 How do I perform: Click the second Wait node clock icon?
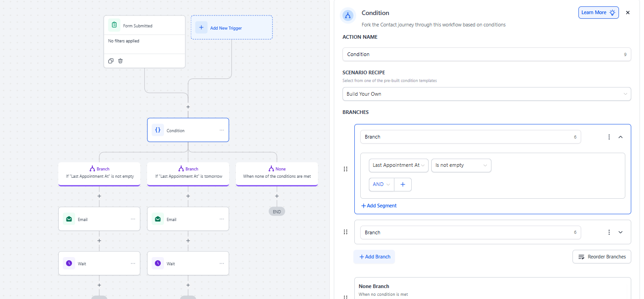click(x=158, y=263)
